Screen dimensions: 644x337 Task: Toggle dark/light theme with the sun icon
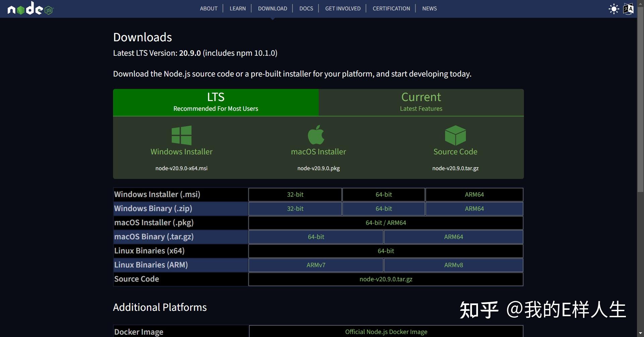pyautogui.click(x=613, y=9)
